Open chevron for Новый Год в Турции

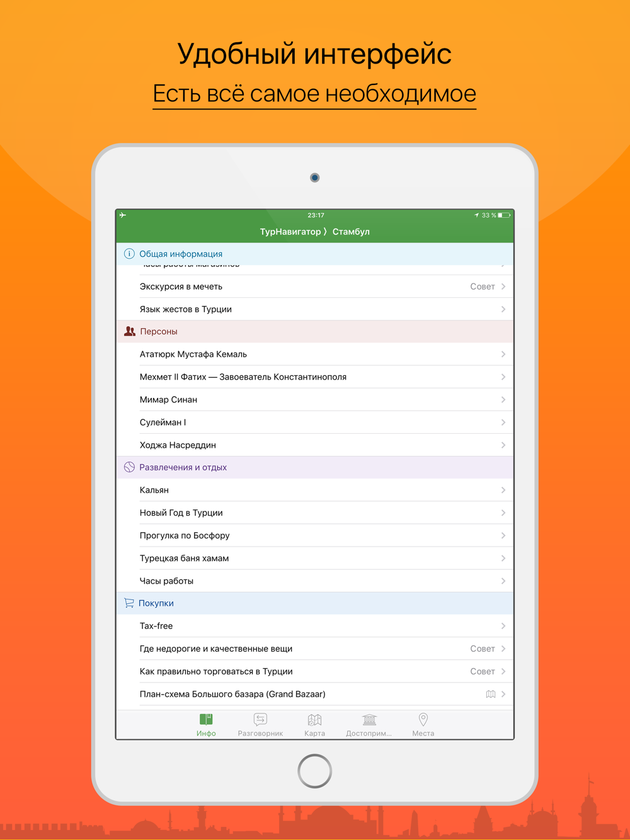pos(503,513)
